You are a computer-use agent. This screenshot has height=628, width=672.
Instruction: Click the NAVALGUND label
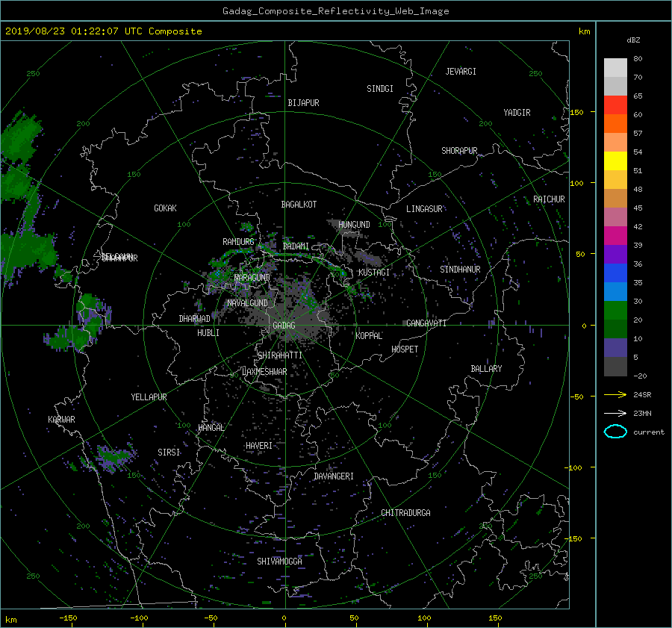(x=247, y=303)
